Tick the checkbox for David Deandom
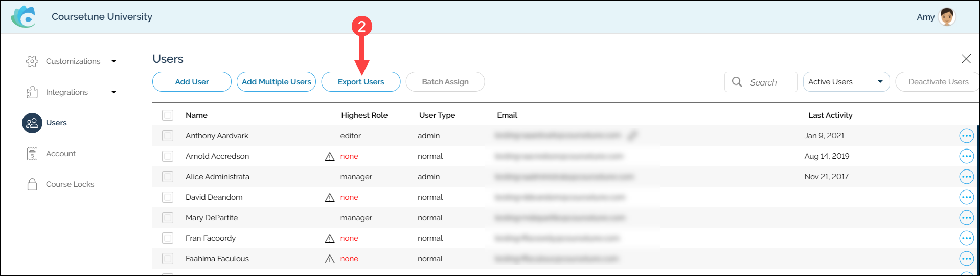The image size is (980, 276). [168, 197]
